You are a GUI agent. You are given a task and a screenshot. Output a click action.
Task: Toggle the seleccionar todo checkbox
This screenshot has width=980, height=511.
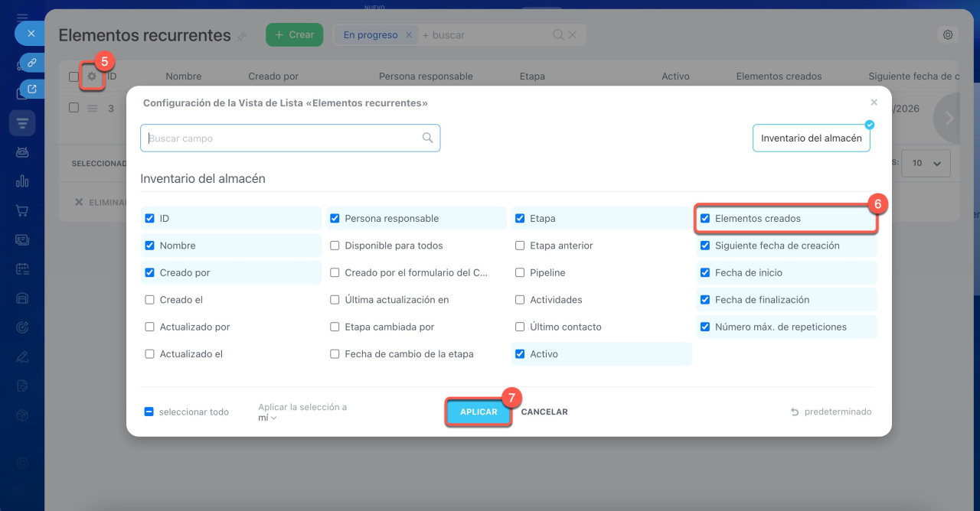click(x=149, y=412)
